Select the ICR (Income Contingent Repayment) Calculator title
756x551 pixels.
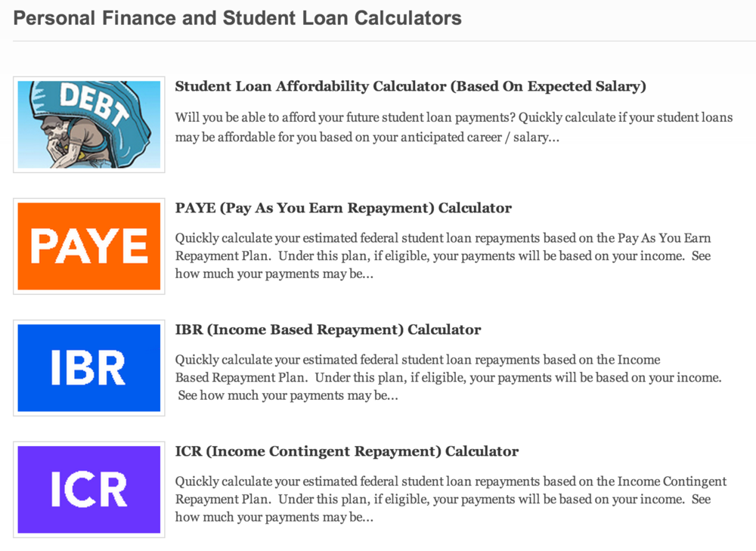click(x=347, y=451)
